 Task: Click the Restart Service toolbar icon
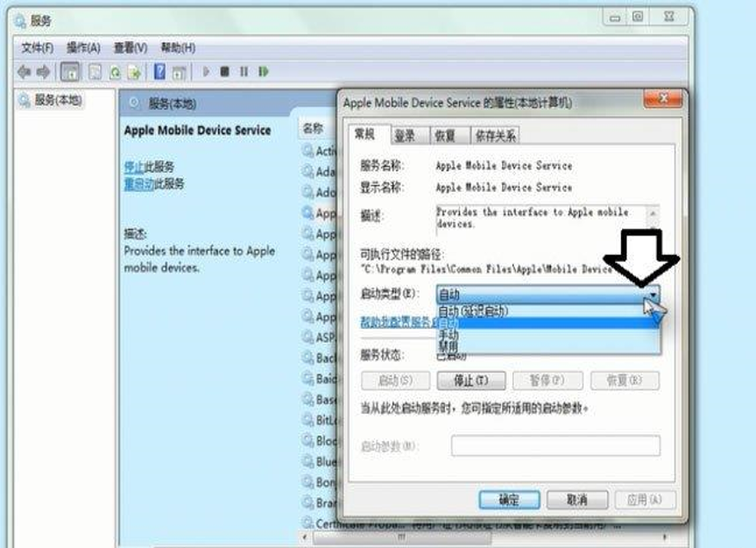pyautogui.click(x=264, y=72)
